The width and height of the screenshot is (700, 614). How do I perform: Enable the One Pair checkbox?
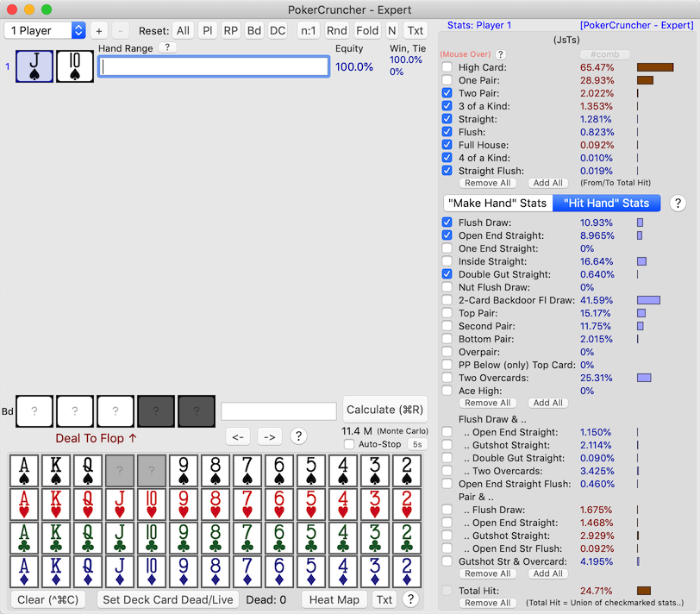pos(447,80)
